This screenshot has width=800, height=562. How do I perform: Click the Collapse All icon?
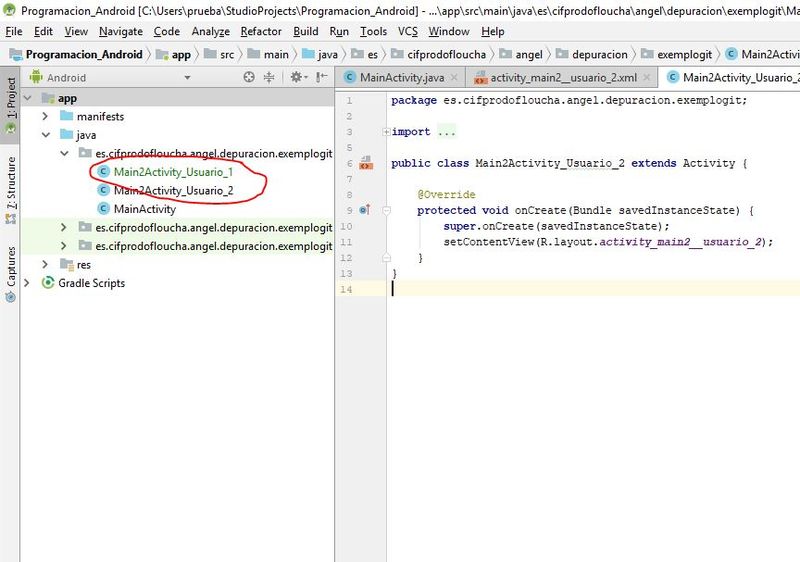point(269,77)
